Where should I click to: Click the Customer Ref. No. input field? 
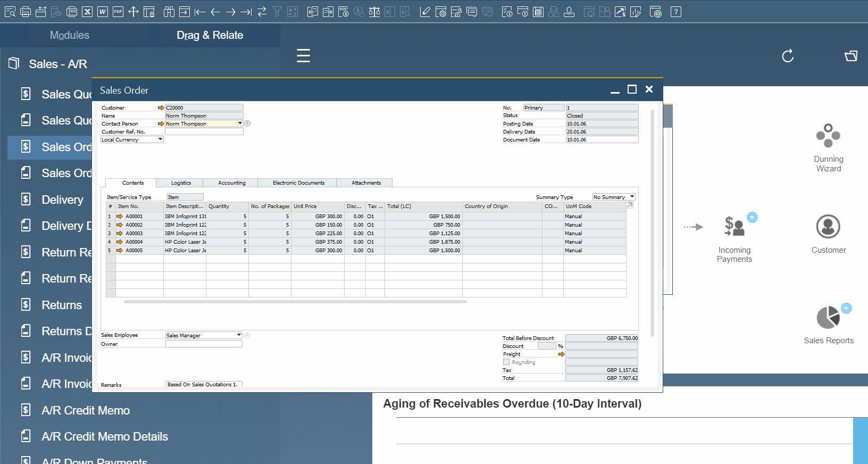click(204, 131)
